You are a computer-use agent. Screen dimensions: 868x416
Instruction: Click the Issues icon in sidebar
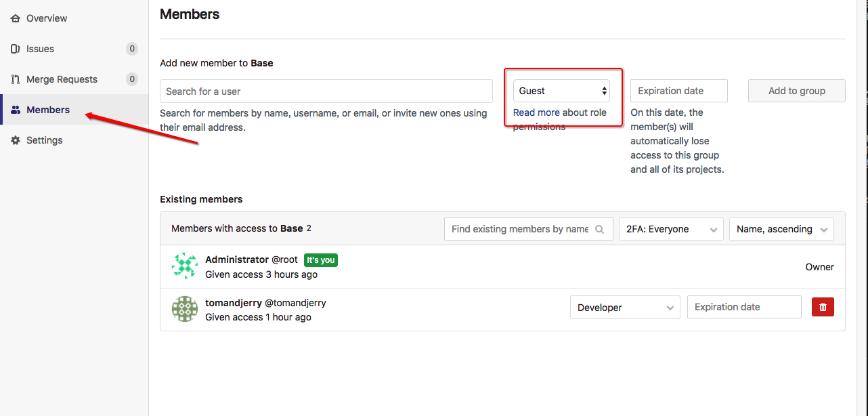click(x=16, y=49)
